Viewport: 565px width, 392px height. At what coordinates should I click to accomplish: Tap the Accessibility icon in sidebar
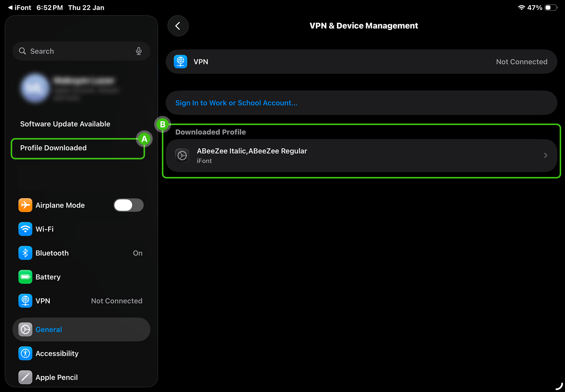[25, 353]
